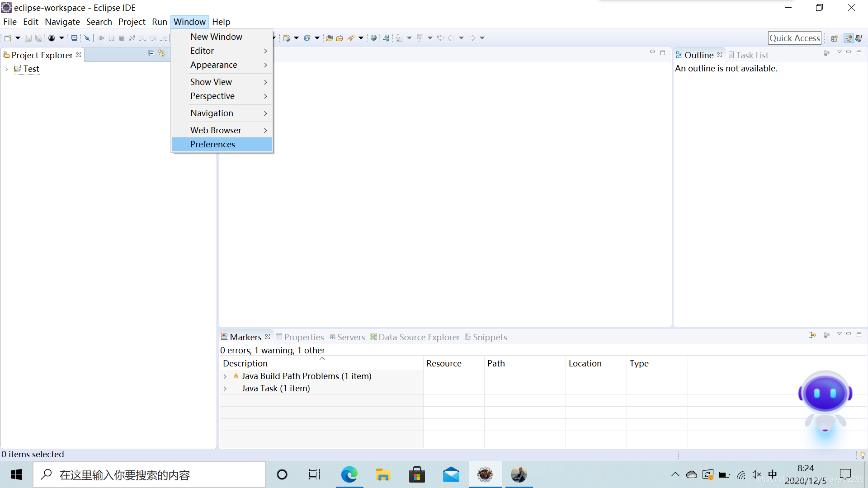Click Collapse All in Project Explorer

151,53
